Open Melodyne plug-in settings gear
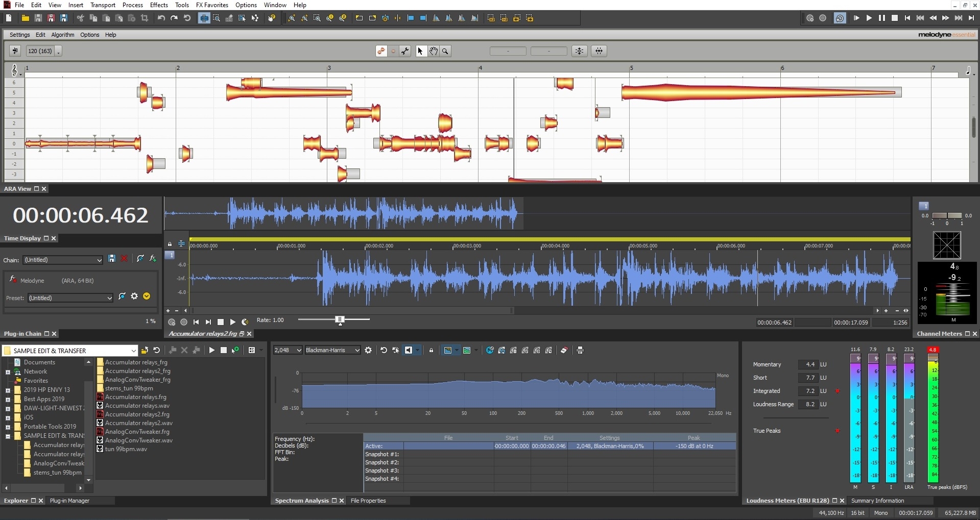 pos(134,296)
